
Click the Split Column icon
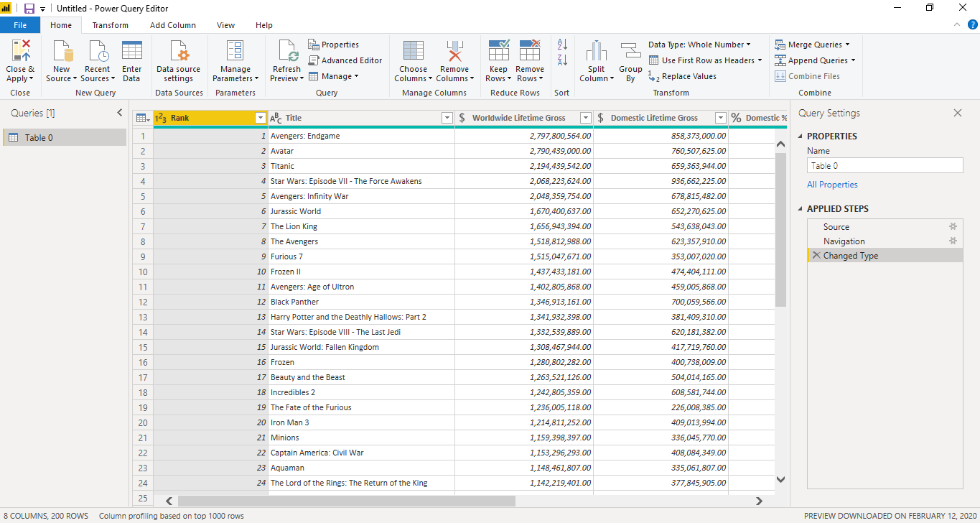pos(597,51)
